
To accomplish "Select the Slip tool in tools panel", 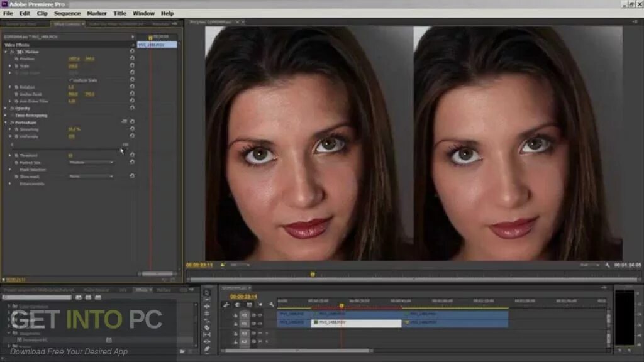I will (207, 334).
